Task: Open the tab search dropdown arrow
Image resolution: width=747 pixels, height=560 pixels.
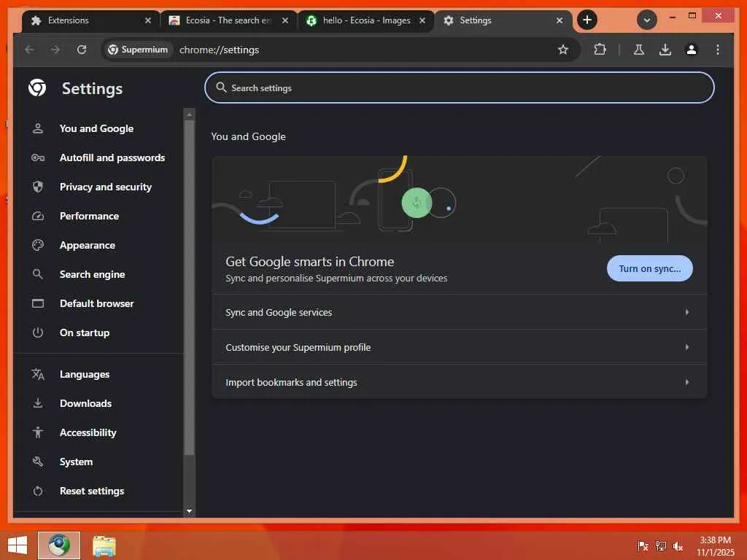Action: coord(646,20)
